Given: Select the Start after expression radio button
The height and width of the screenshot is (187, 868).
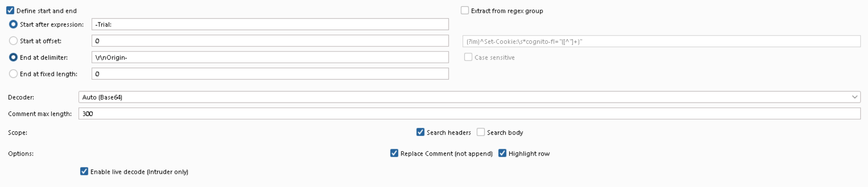Looking at the screenshot, I should 13,24.
